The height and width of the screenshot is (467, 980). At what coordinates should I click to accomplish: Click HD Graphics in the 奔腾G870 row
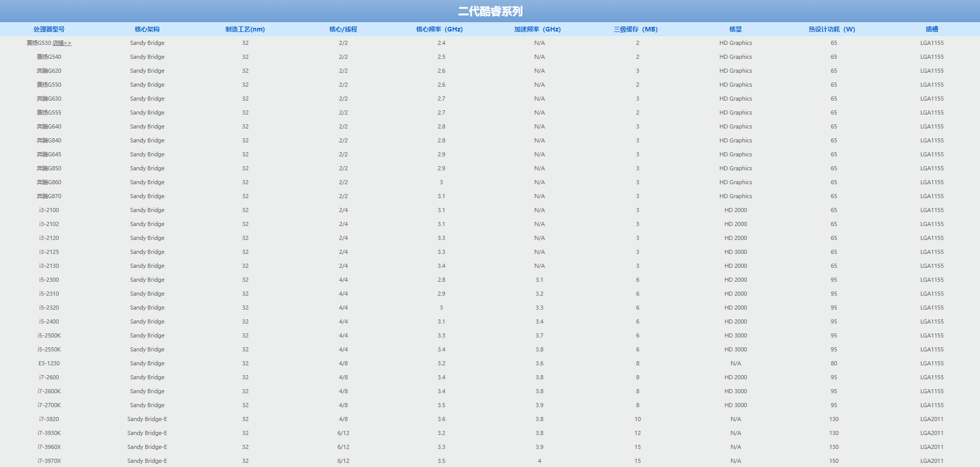[736, 196]
